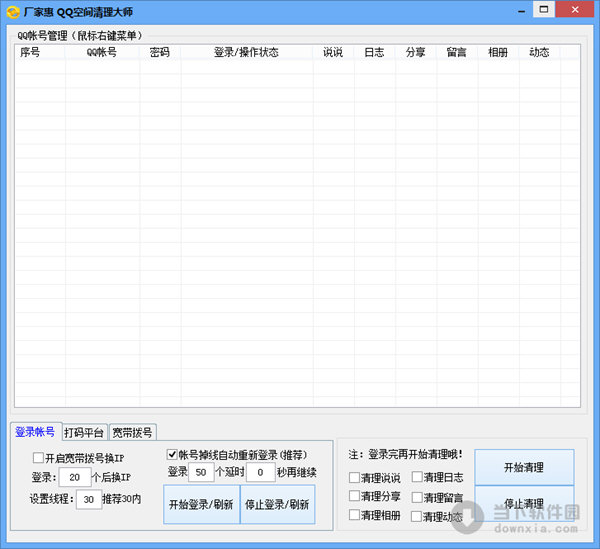Click the 相册 column header
Image resolution: width=600 pixels, height=549 pixels.
[498, 52]
